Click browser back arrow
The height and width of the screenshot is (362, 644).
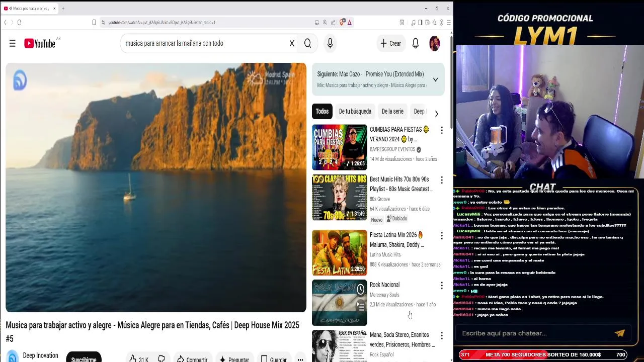coord(6,22)
